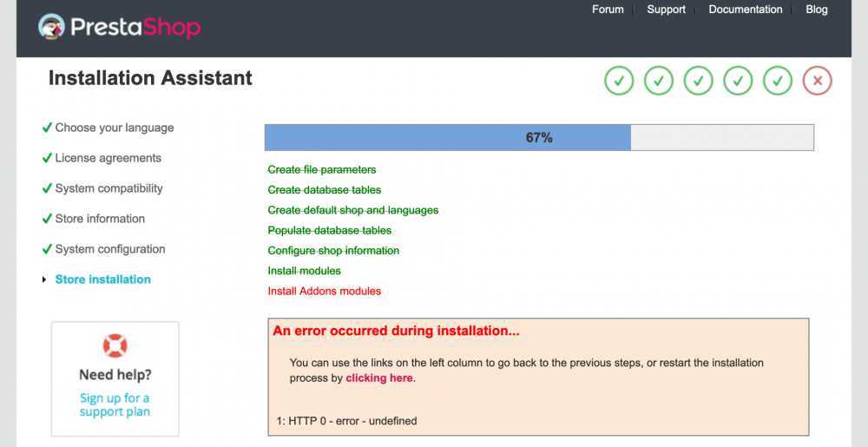Go back to License agreements step
The height and width of the screenshot is (447, 868).
point(108,158)
